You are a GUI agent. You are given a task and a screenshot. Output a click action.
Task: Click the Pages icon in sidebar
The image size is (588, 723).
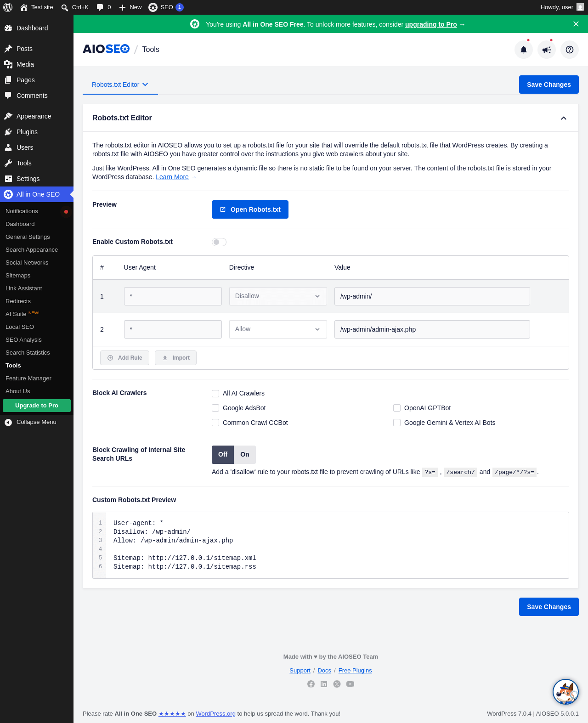(8, 80)
